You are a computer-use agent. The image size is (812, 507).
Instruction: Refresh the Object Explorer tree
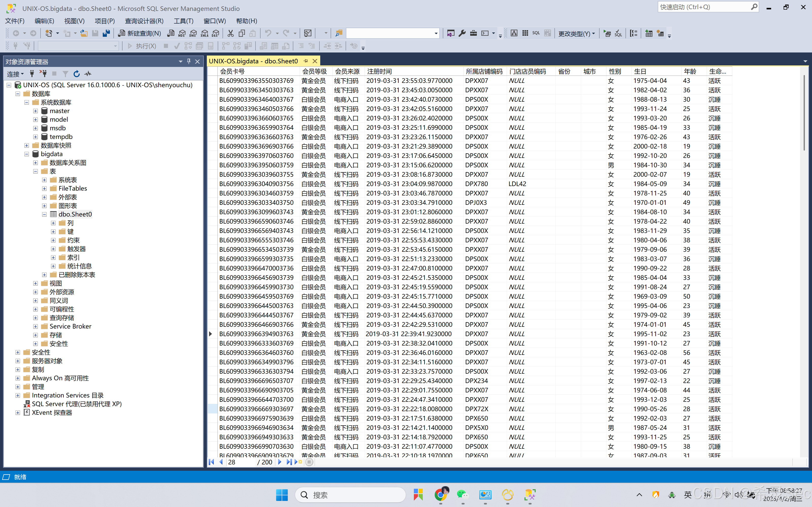76,74
